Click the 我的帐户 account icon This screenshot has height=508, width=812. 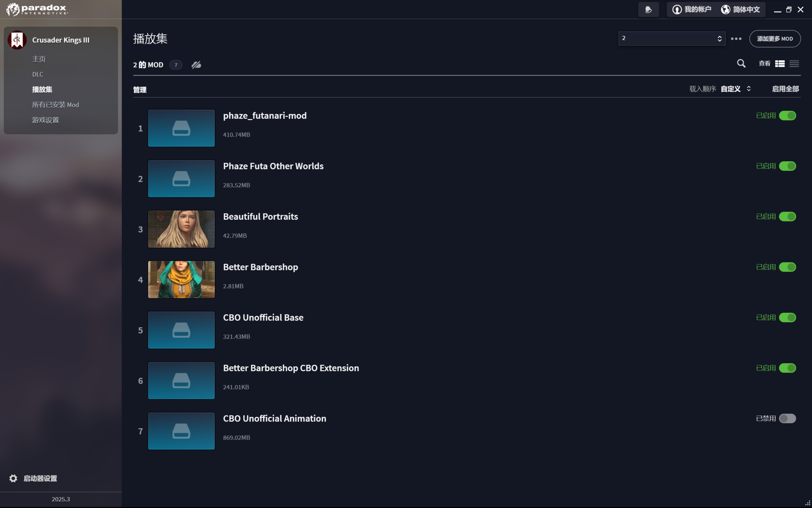click(x=677, y=9)
